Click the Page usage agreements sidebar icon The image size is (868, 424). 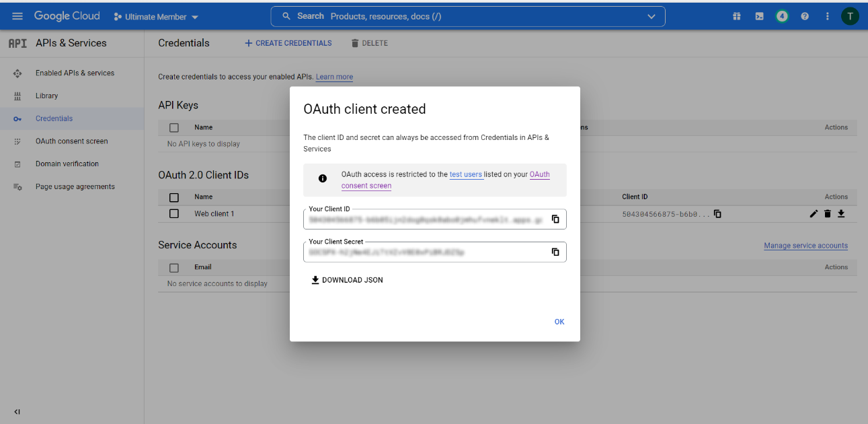click(17, 187)
